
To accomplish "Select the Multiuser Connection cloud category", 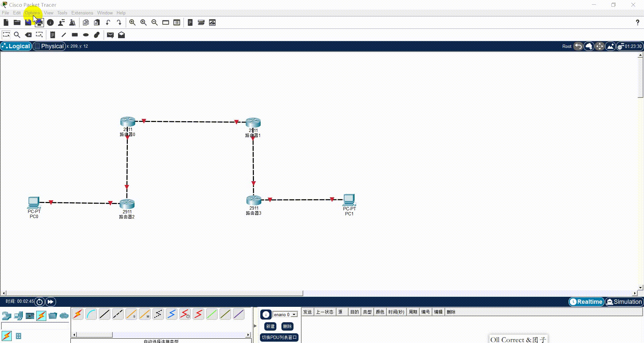I will [x=64, y=316].
